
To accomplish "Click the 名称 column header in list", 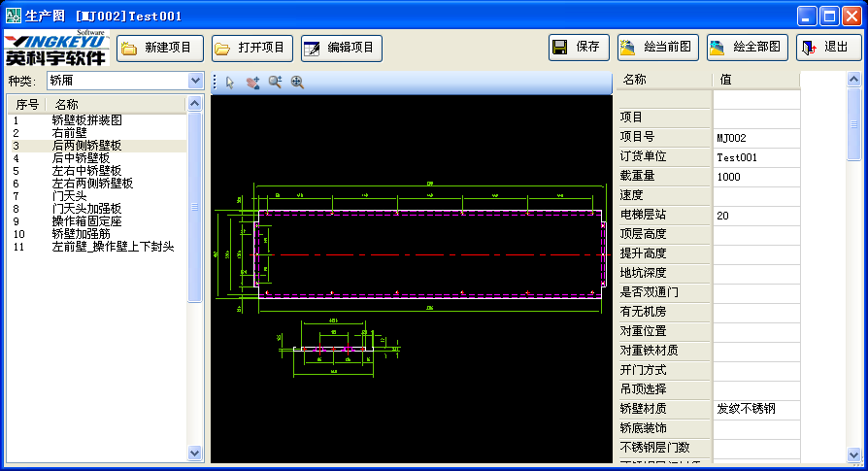I will (115, 104).
